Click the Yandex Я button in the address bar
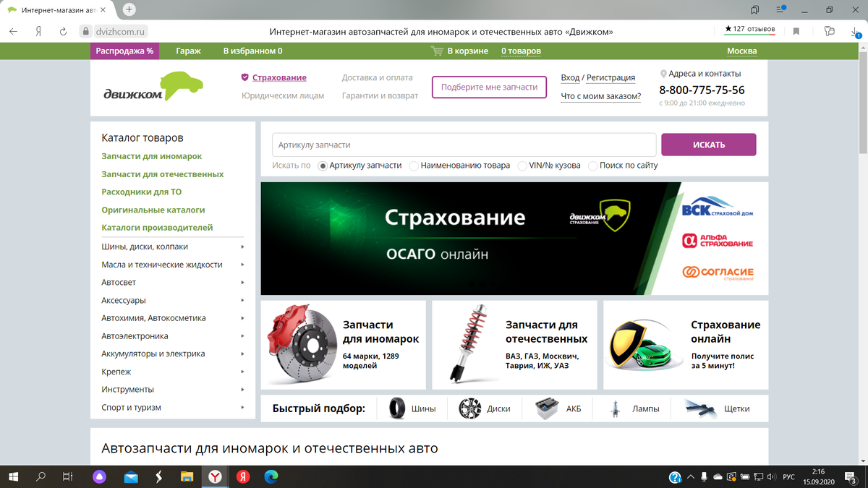The width and height of the screenshot is (868, 488). 38,31
